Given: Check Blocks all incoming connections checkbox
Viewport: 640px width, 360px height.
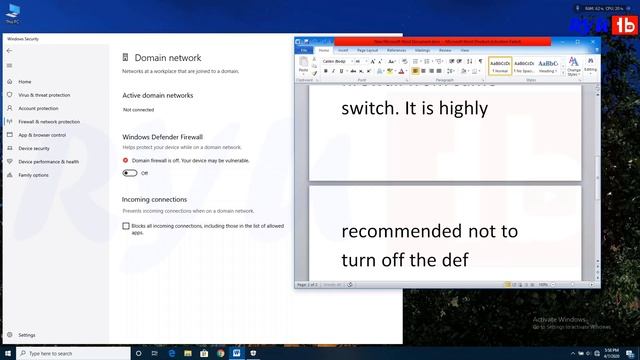Looking at the screenshot, I should pyautogui.click(x=126, y=226).
